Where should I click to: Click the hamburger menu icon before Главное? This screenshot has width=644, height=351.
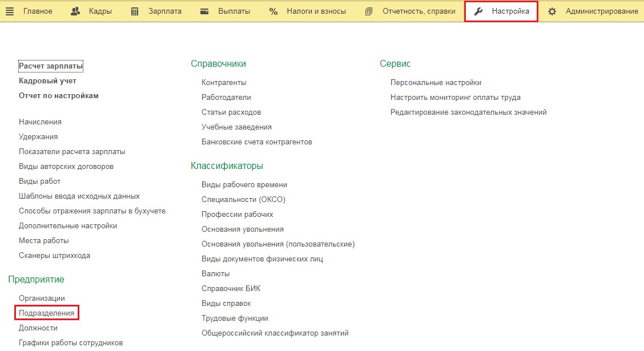(10, 11)
